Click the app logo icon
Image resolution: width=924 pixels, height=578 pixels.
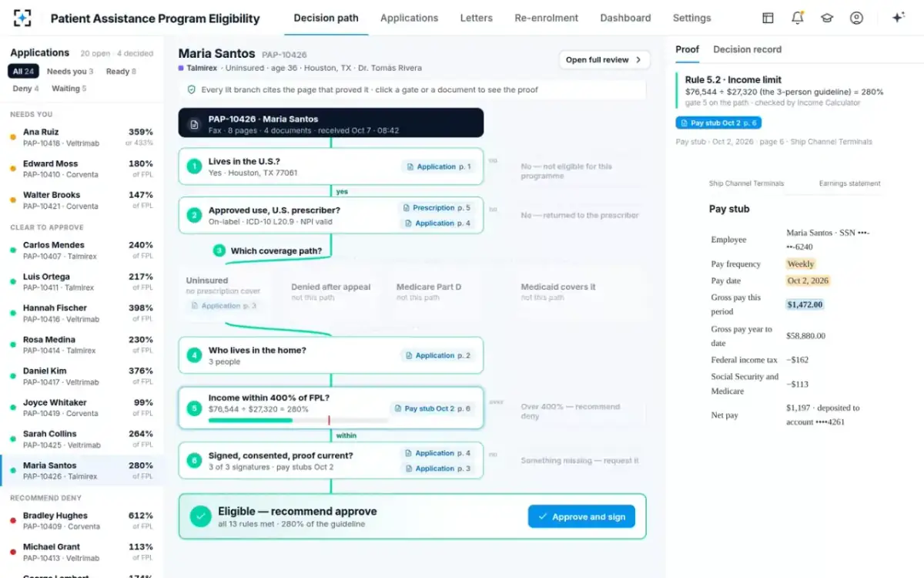pyautogui.click(x=23, y=18)
